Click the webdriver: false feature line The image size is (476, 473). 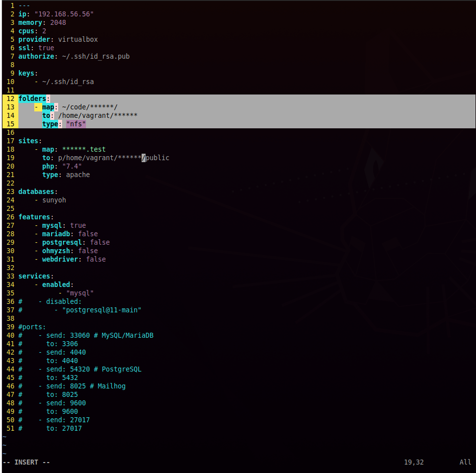click(x=70, y=259)
